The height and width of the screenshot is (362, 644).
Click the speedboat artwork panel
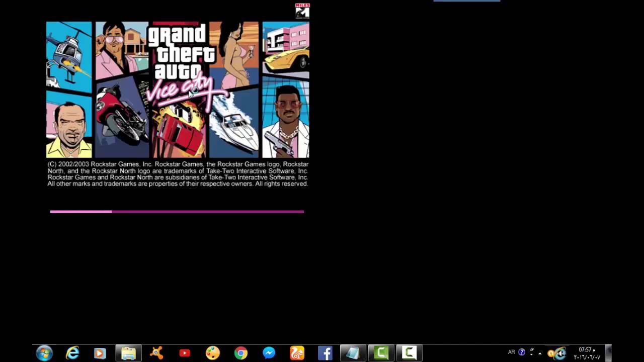click(x=234, y=122)
